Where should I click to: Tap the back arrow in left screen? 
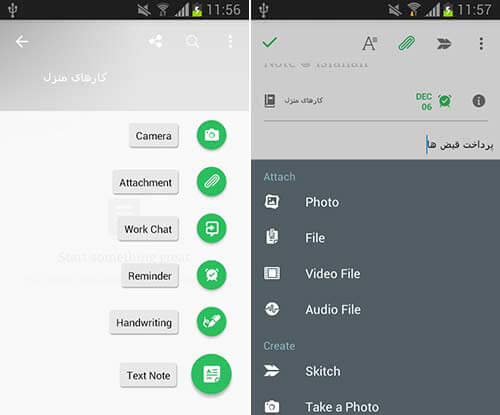click(22, 42)
